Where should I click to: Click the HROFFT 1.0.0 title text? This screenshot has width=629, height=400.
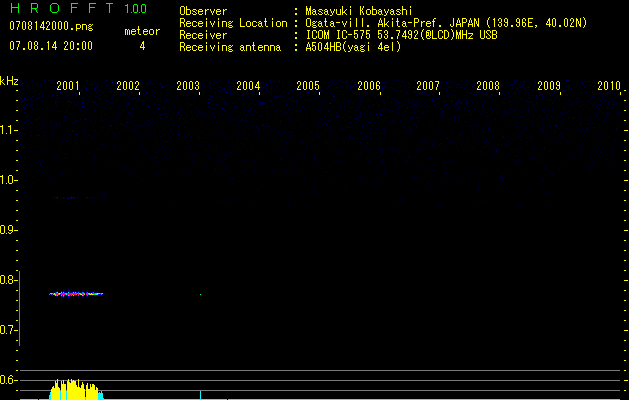tap(78, 8)
